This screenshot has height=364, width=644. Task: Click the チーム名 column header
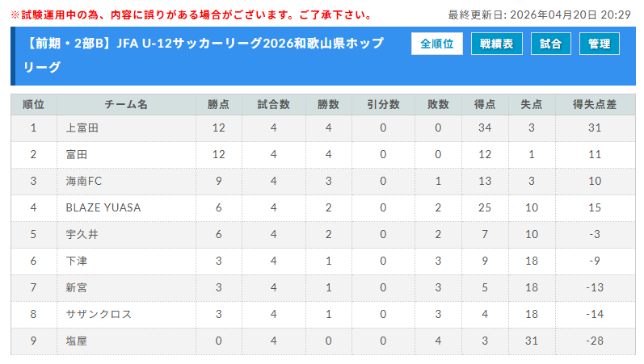tap(126, 105)
